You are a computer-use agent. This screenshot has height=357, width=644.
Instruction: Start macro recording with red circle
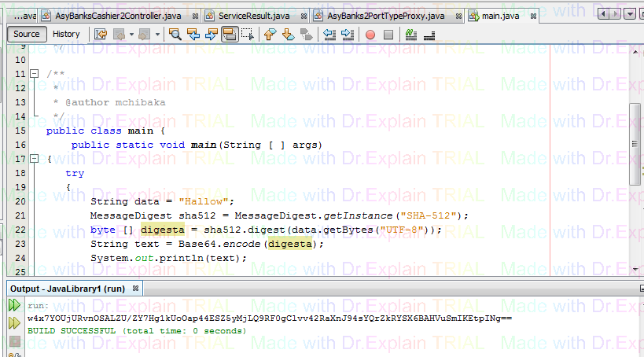370,35
